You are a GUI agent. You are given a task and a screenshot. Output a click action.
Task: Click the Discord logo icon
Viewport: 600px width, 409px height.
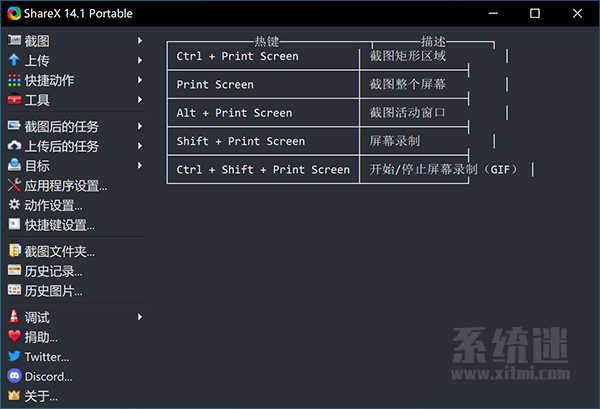point(14,376)
